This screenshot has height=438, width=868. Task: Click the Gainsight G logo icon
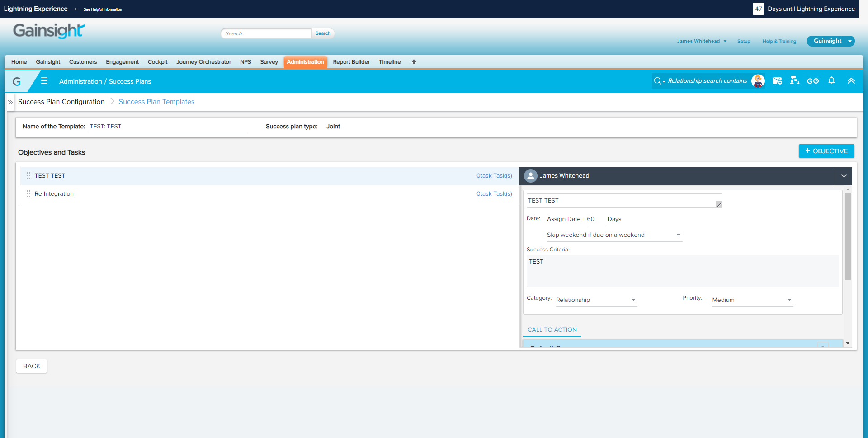17,81
